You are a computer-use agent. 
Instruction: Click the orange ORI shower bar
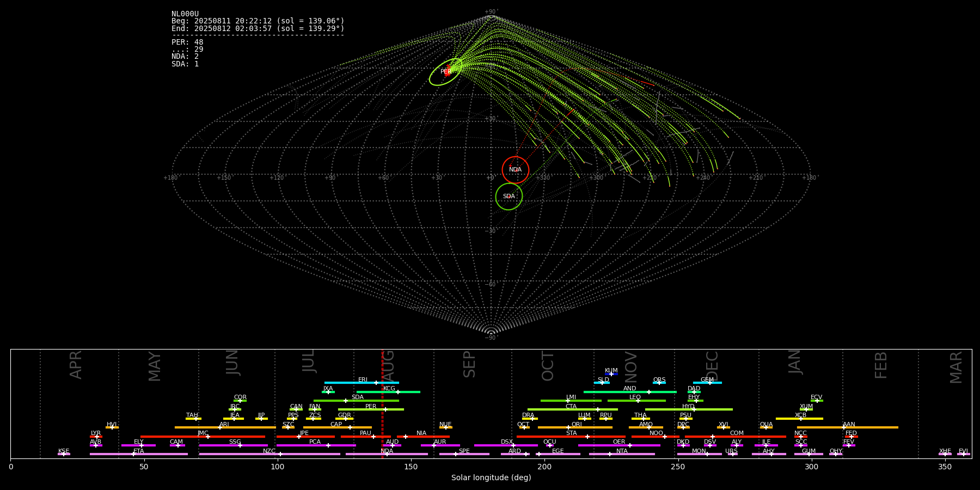tap(575, 427)
